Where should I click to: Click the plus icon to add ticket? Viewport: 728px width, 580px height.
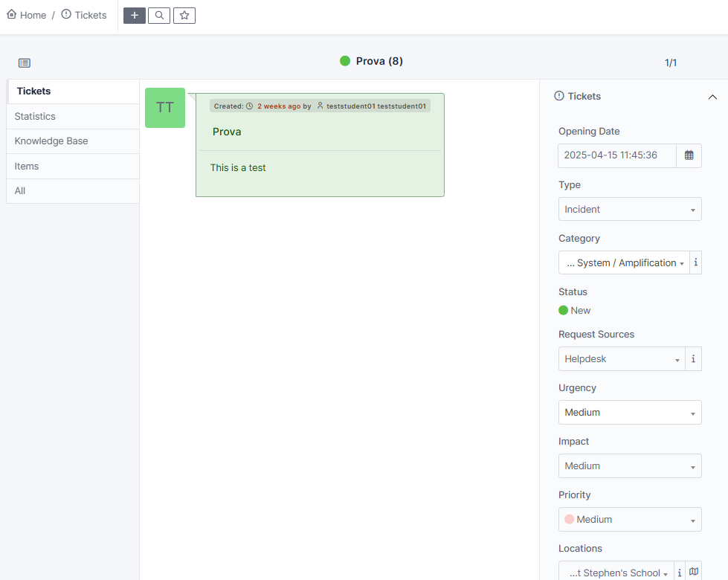134,16
